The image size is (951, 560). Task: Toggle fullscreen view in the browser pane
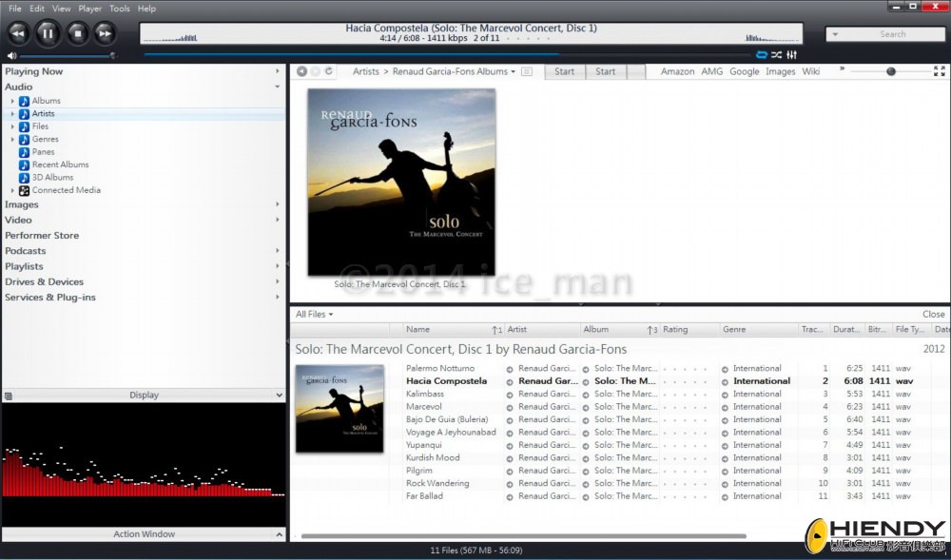[940, 71]
